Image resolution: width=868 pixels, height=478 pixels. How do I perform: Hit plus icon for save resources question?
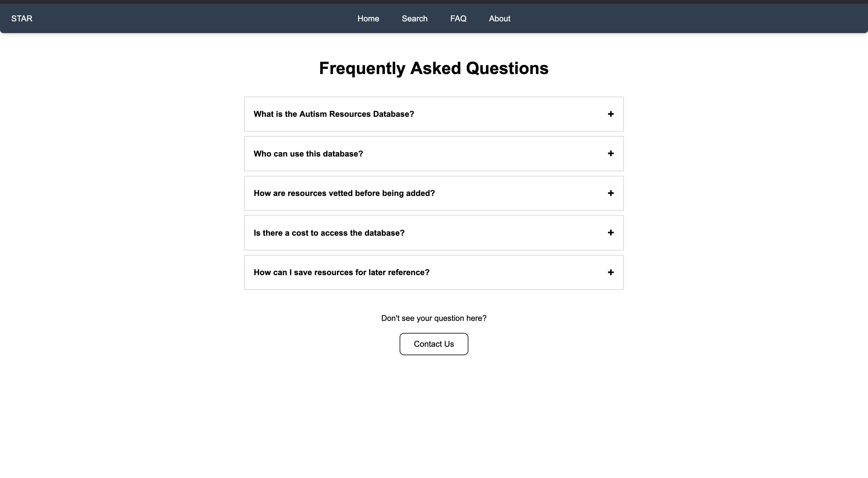[610, 272]
